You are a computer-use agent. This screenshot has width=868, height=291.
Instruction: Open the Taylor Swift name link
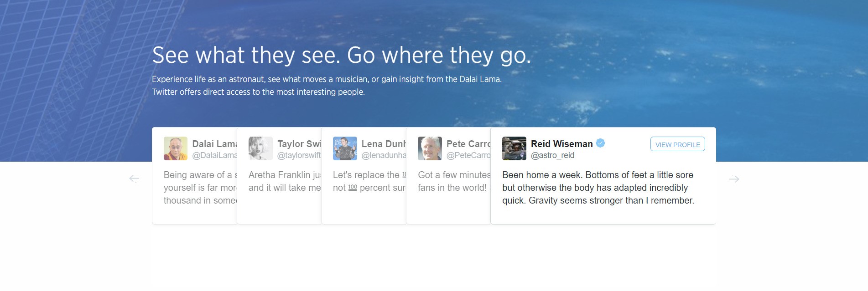[299, 144]
